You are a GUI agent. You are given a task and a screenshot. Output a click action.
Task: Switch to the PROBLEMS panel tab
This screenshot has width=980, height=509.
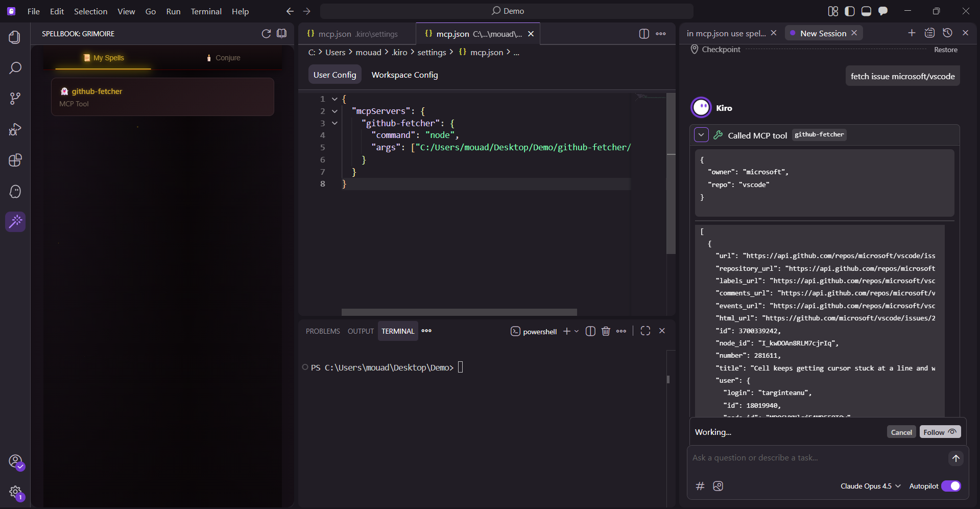(323, 331)
